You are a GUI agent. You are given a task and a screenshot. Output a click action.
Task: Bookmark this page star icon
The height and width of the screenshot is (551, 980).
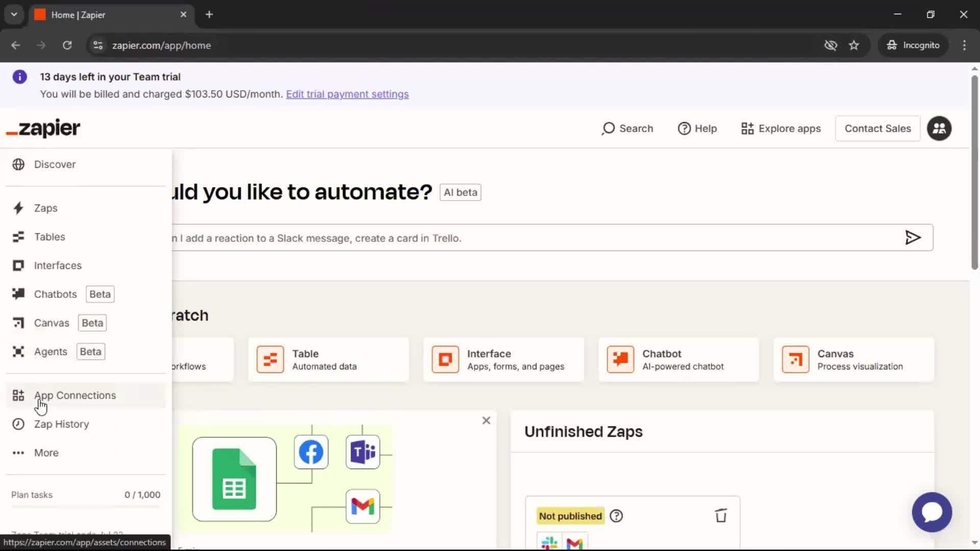pyautogui.click(x=854, y=45)
